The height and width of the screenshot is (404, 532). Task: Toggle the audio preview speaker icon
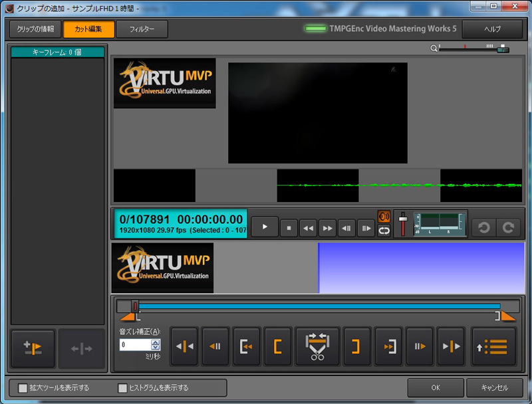click(x=384, y=217)
